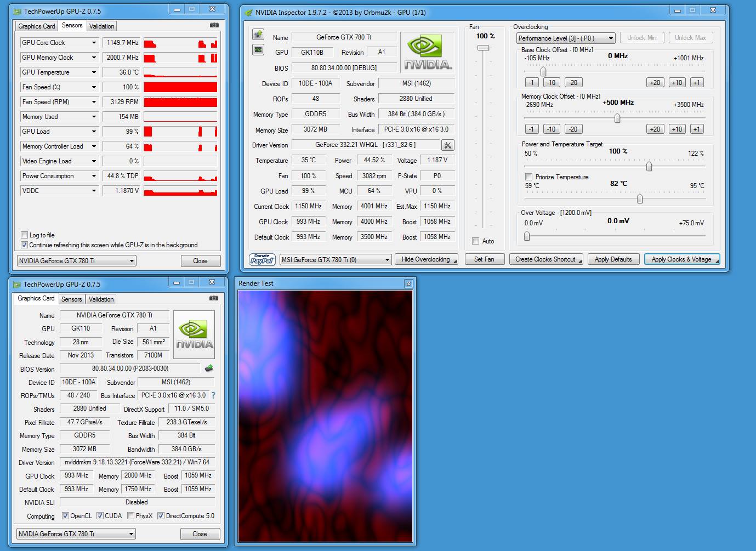The height and width of the screenshot is (551, 756).
Task: Open the MSI GeForce GTX 780 Ti (0) selector
Action: click(335, 260)
